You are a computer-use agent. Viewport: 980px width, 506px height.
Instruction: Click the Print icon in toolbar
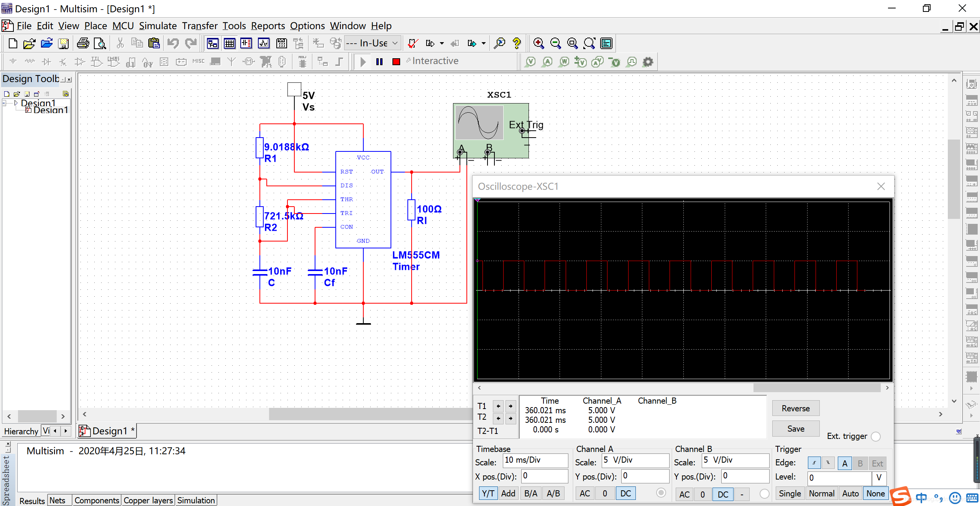(x=83, y=43)
